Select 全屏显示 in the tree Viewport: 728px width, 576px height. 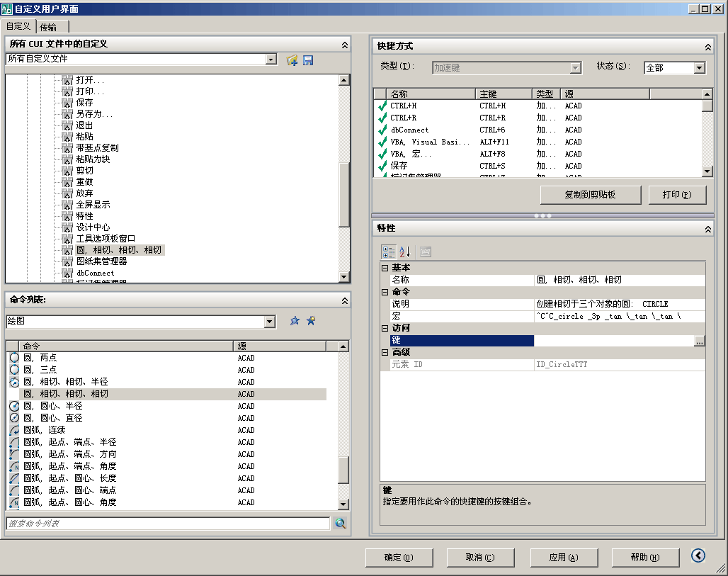[x=93, y=204]
